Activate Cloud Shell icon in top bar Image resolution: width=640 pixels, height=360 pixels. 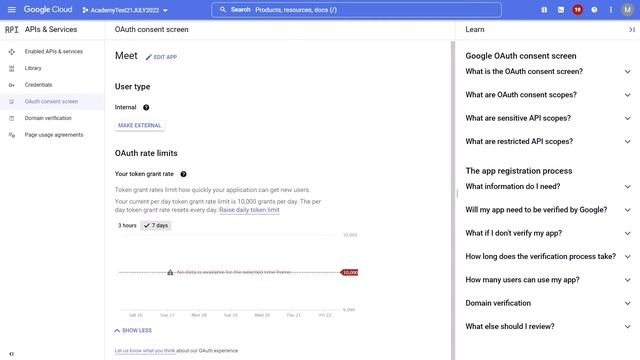tap(561, 10)
